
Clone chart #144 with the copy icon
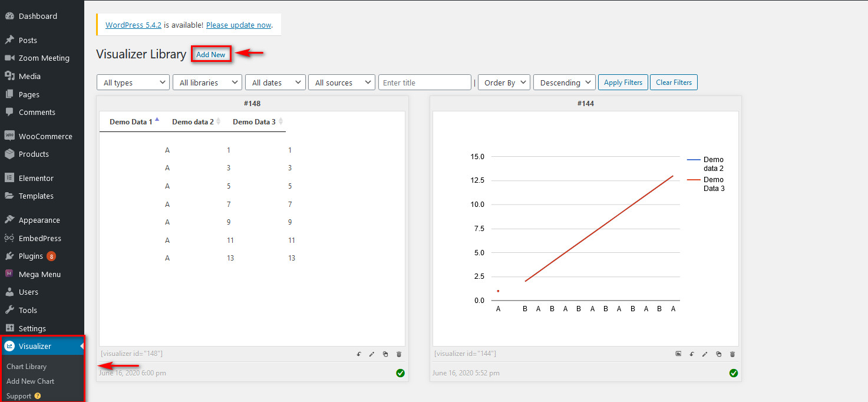point(719,354)
